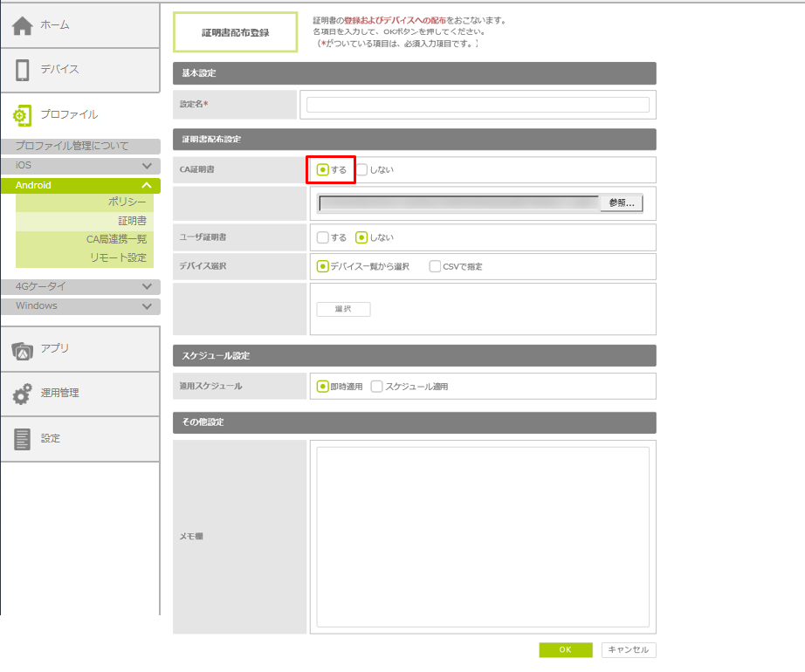Expand the 4Gケータイ section
The width and height of the screenshot is (805, 672).
point(147,286)
